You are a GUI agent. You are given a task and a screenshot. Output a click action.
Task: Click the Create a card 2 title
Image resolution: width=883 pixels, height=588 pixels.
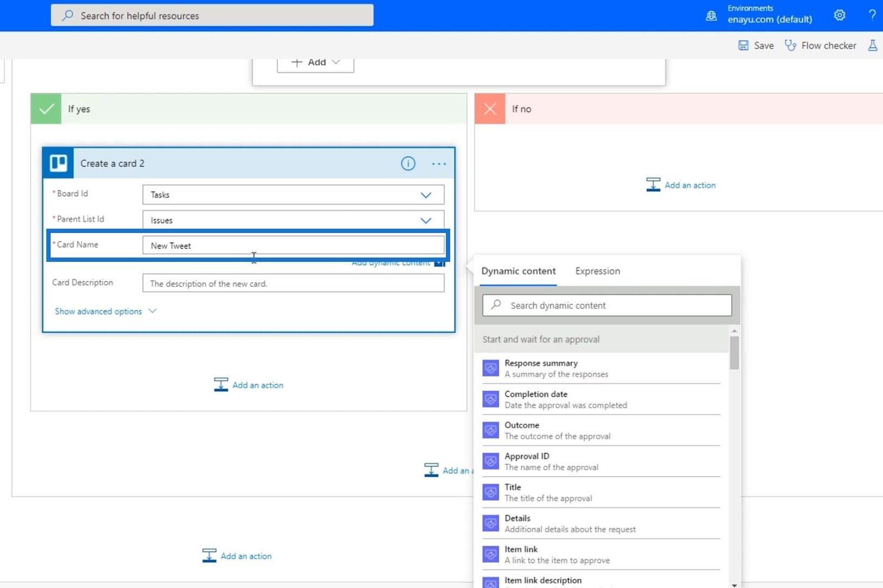coord(112,163)
